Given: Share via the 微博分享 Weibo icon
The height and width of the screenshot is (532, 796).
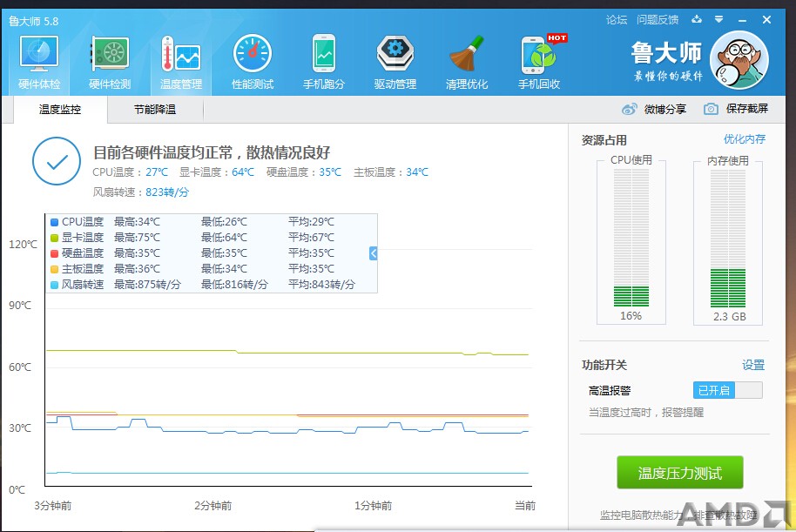Looking at the screenshot, I should 629,109.
